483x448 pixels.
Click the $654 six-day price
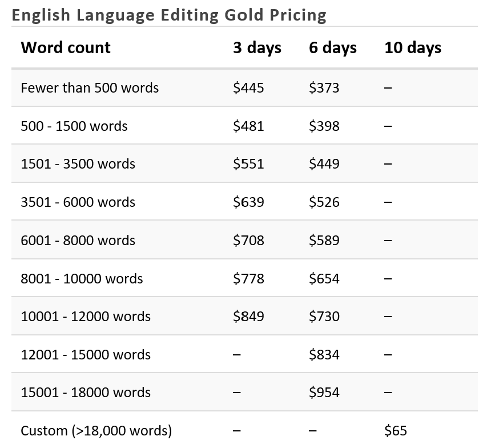coord(324,279)
